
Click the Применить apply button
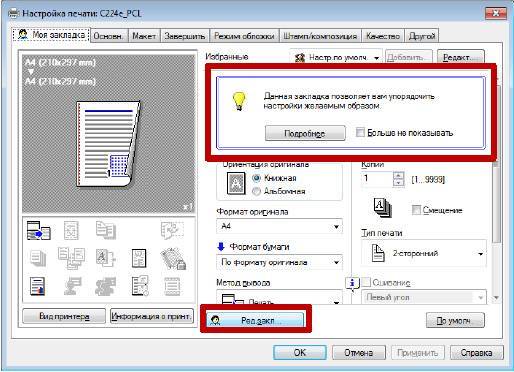pyautogui.click(x=417, y=352)
